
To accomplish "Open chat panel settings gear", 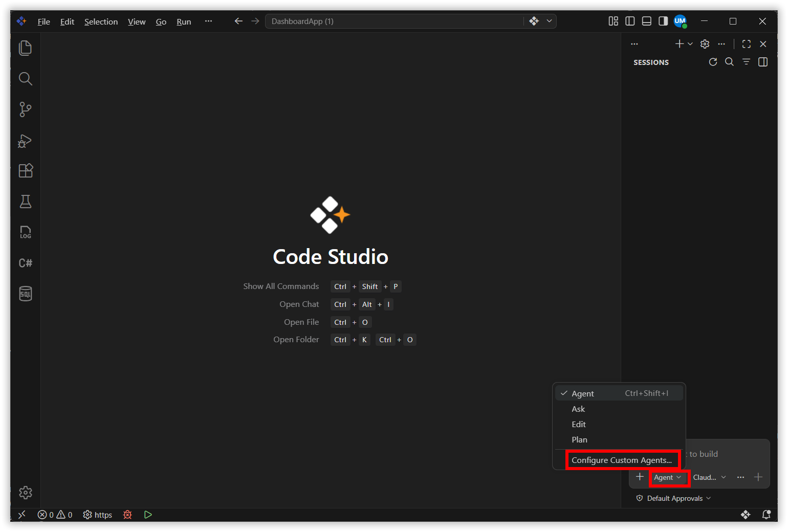I will 705,44.
